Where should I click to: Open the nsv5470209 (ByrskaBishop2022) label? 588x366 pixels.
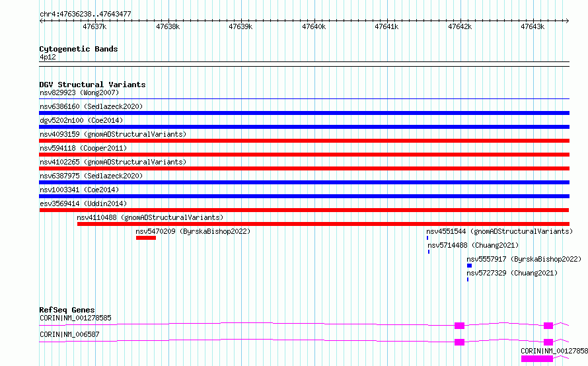click(193, 231)
